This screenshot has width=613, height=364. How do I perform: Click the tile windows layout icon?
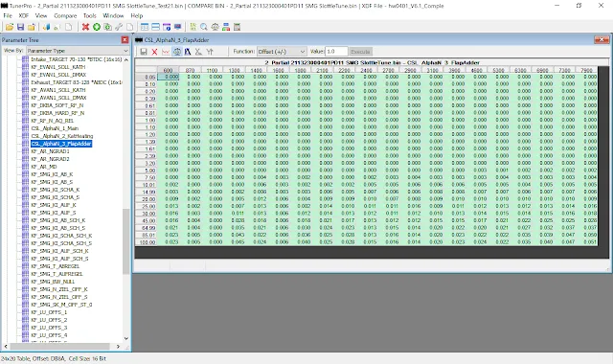[145, 27]
